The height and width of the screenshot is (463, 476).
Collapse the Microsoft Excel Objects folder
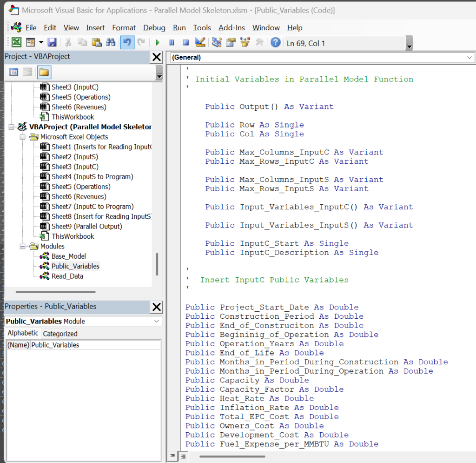[22, 137]
